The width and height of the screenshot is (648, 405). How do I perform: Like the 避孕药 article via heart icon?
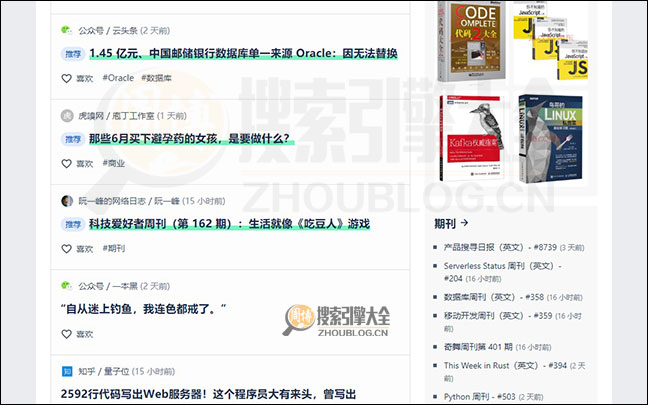pyautogui.click(x=67, y=163)
